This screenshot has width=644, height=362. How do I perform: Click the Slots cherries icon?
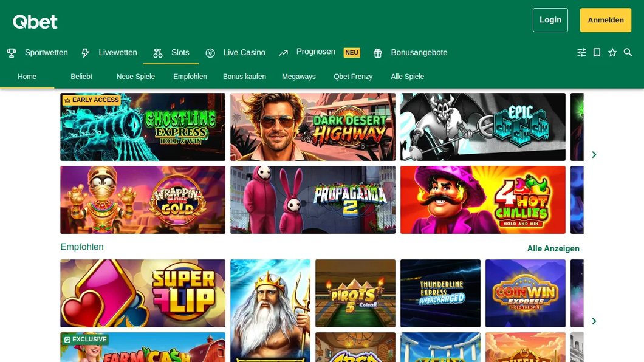pos(158,53)
